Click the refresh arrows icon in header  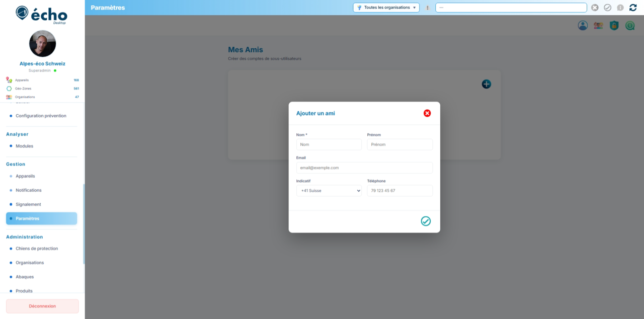(x=633, y=8)
